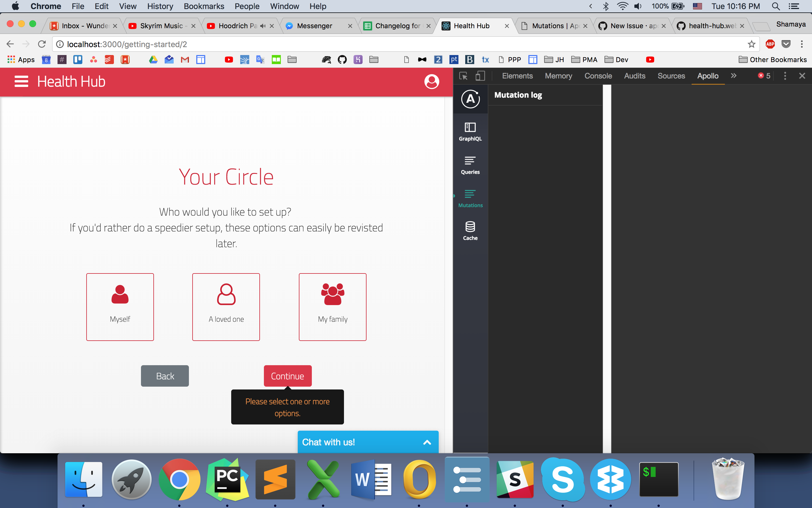
Task: Reload the page with the refresh icon
Action: [x=42, y=44]
